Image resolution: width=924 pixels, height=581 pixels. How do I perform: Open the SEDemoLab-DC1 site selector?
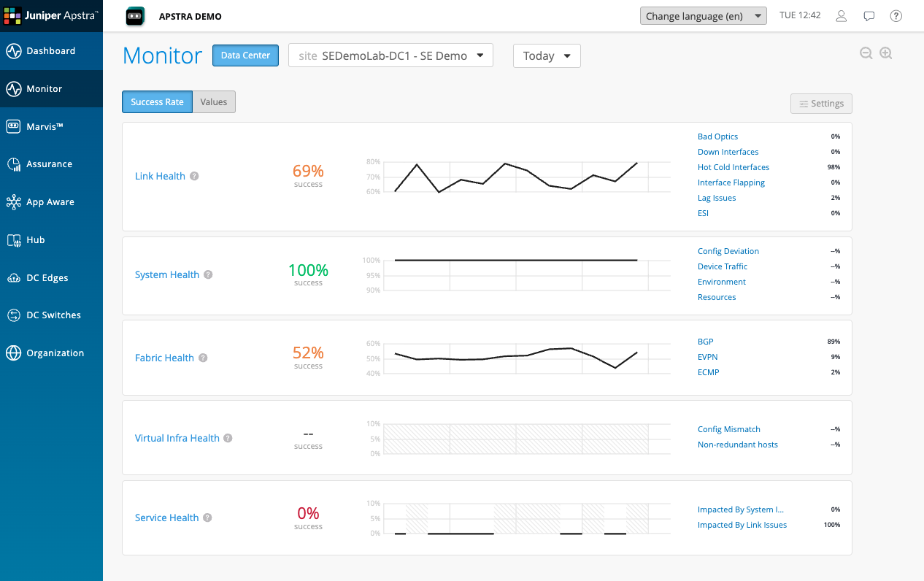pyautogui.click(x=390, y=55)
